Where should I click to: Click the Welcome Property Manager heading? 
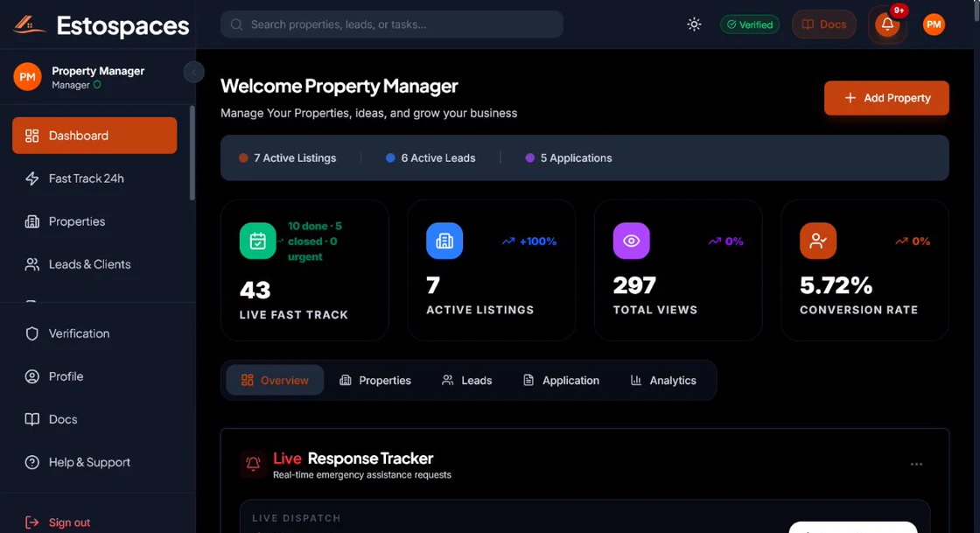pos(339,86)
